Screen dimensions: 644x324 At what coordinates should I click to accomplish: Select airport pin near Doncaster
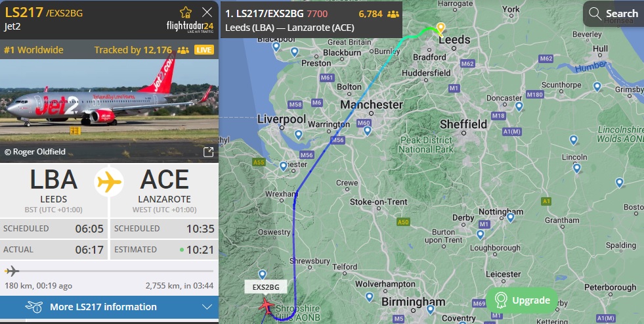tap(519, 106)
